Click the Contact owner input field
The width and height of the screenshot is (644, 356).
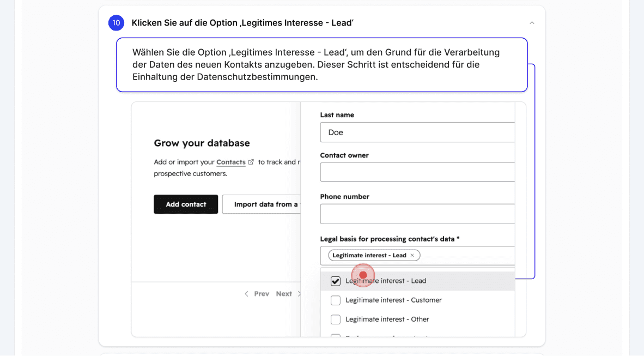pos(417,172)
